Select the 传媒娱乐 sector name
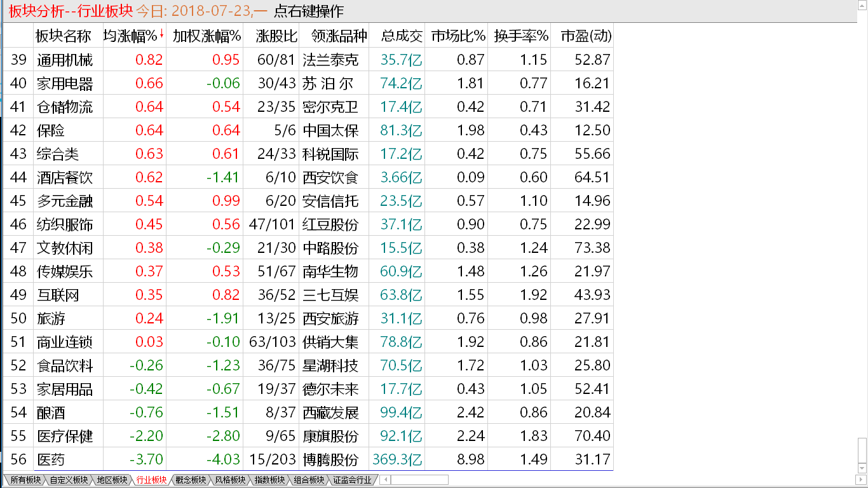868x488 pixels. [65, 271]
